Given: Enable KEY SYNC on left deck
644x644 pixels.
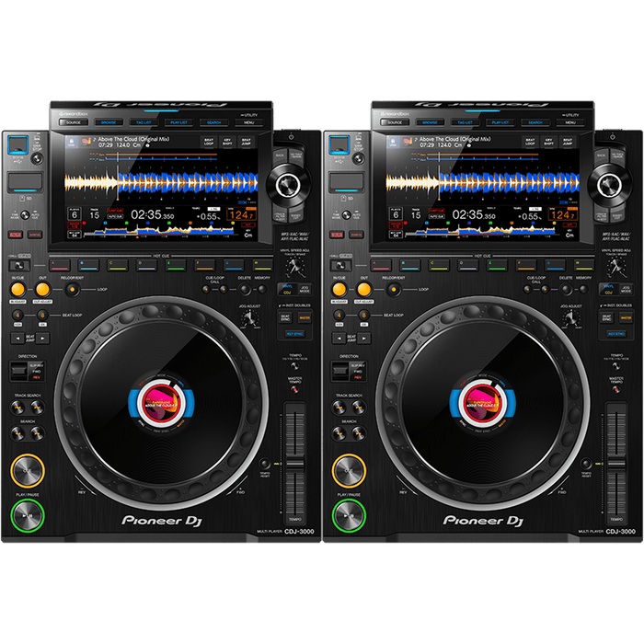Looking at the screenshot, I should (x=295, y=334).
